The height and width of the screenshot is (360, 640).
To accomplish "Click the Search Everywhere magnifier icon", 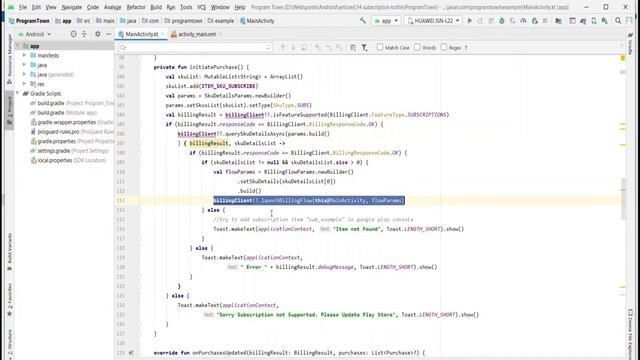I will click(x=618, y=20).
